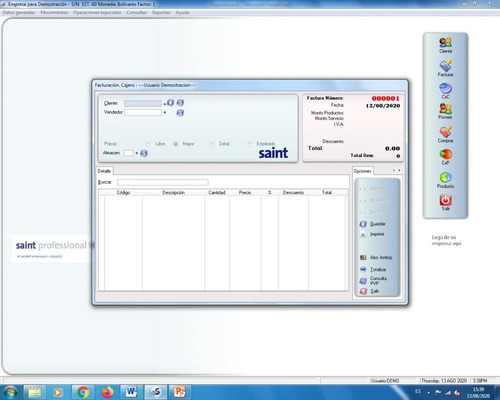
Task: Click the Precio column header
Action: (x=245, y=192)
